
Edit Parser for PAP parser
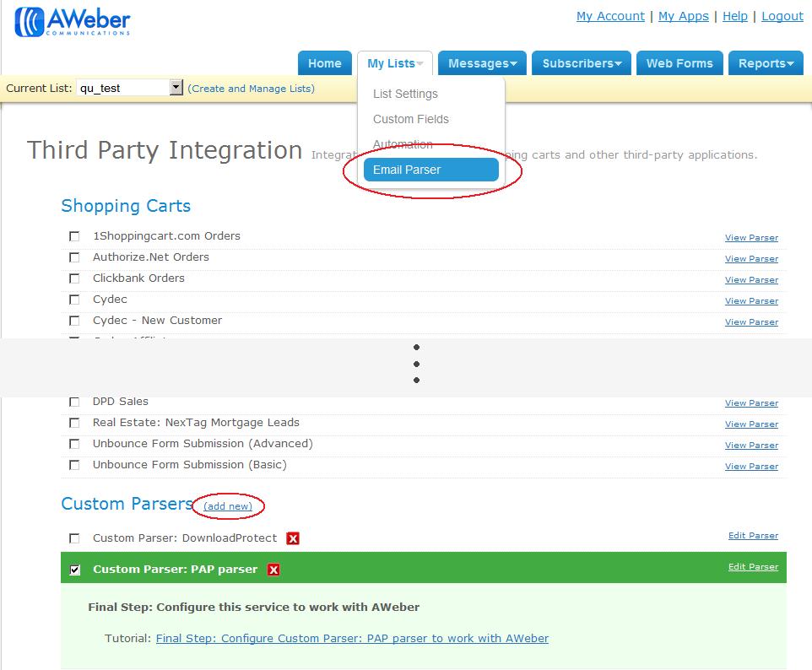pyautogui.click(x=753, y=567)
